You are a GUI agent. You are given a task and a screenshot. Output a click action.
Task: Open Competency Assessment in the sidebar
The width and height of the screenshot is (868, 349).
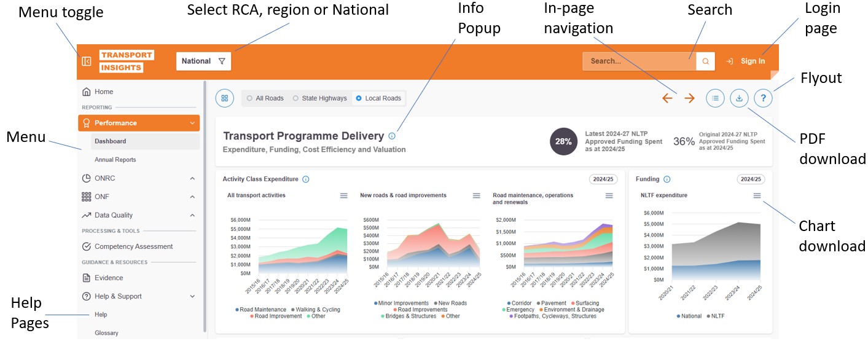click(x=139, y=246)
